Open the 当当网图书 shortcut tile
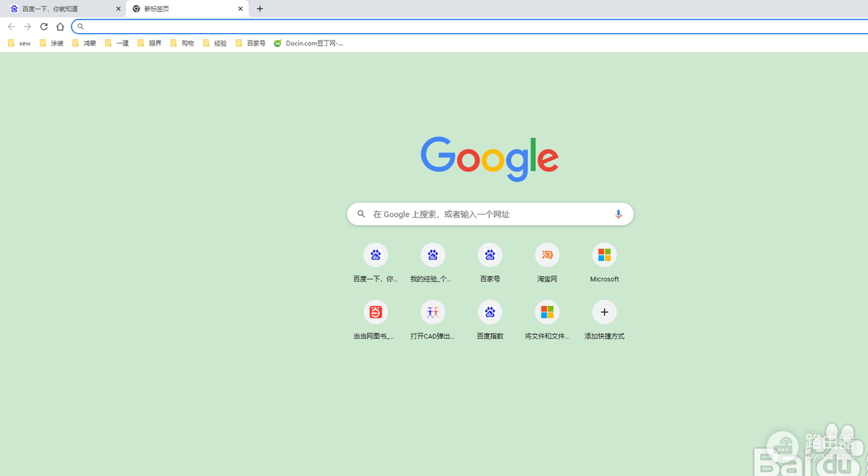Image resolution: width=868 pixels, height=476 pixels. (x=375, y=320)
